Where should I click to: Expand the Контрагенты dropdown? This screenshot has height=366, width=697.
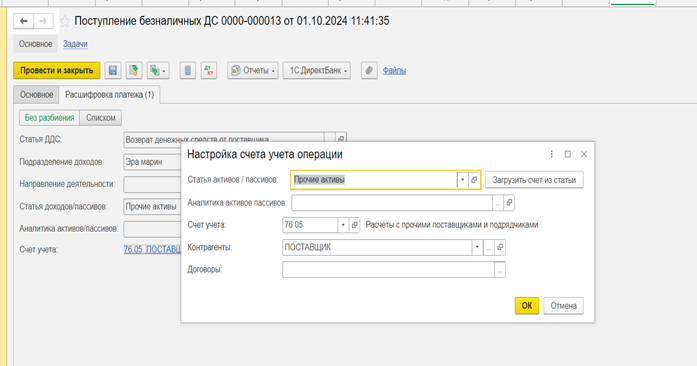click(x=477, y=247)
